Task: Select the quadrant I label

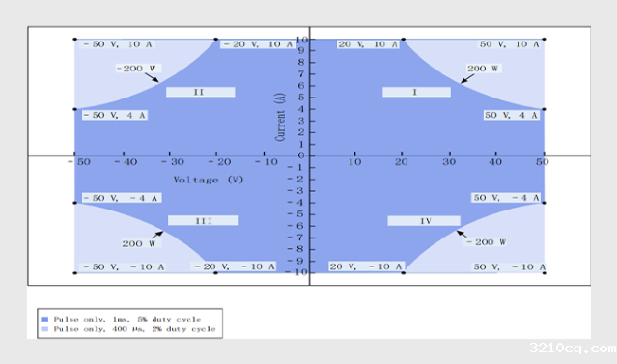Action: [x=417, y=92]
